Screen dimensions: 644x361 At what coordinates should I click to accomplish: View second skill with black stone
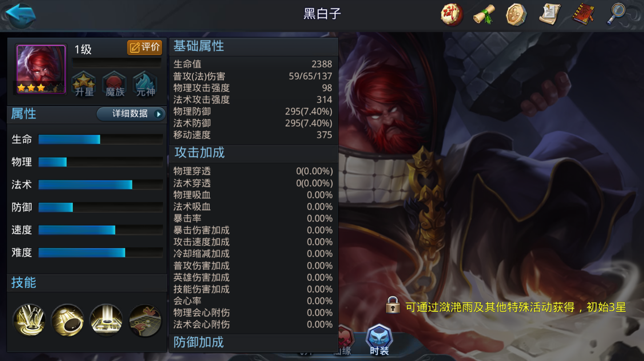(68, 320)
